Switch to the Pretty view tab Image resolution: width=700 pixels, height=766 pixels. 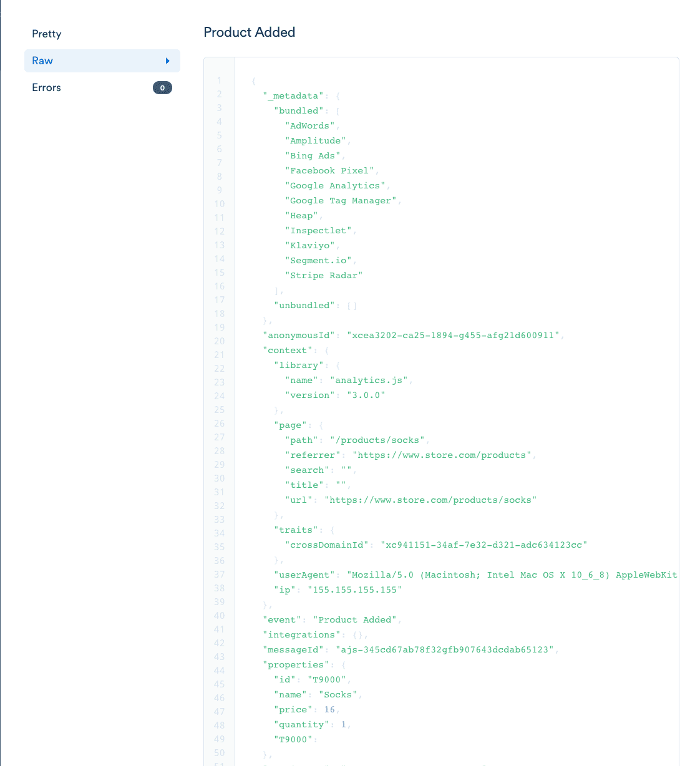coord(46,34)
